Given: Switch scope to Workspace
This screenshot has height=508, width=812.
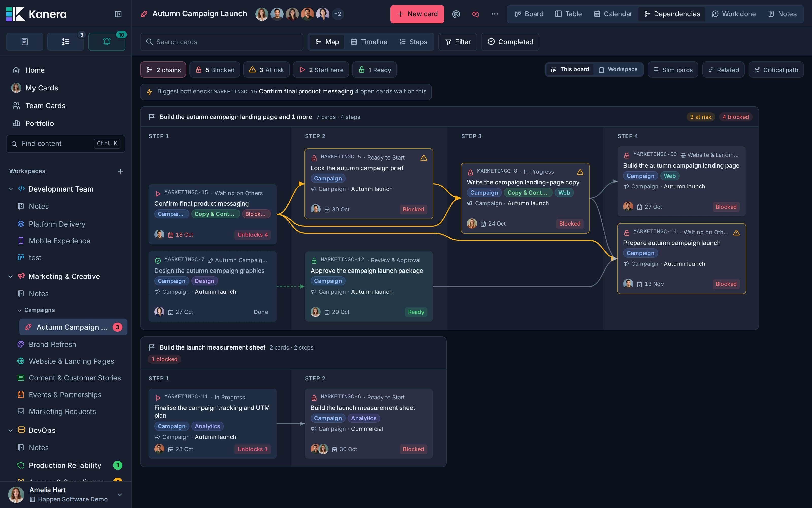Looking at the screenshot, I should click(x=618, y=70).
